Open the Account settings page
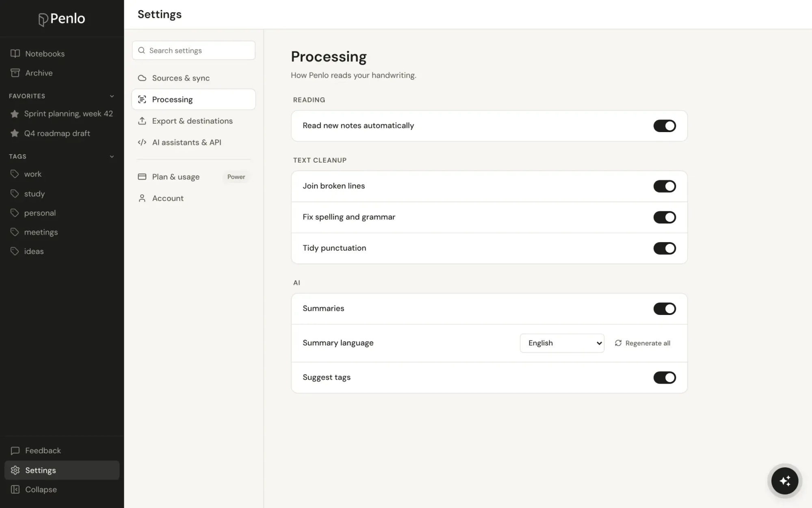The image size is (812, 508). 194,198
